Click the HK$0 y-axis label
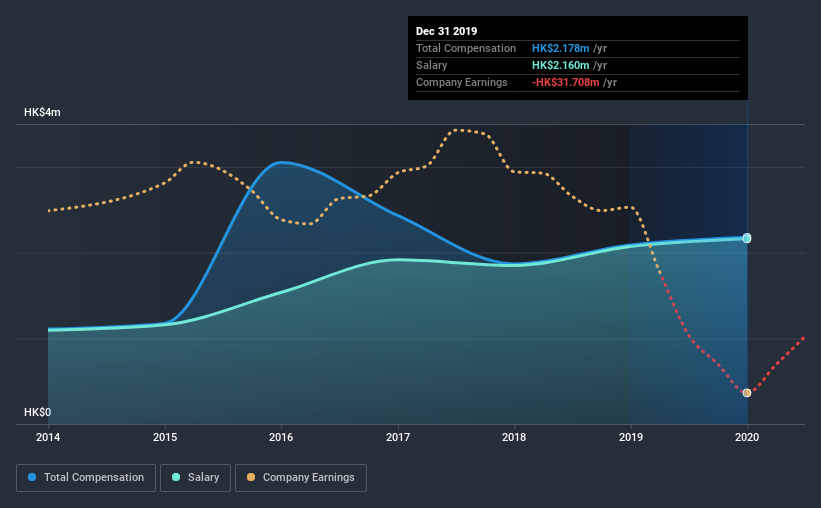The width and height of the screenshot is (821, 508). coord(38,413)
